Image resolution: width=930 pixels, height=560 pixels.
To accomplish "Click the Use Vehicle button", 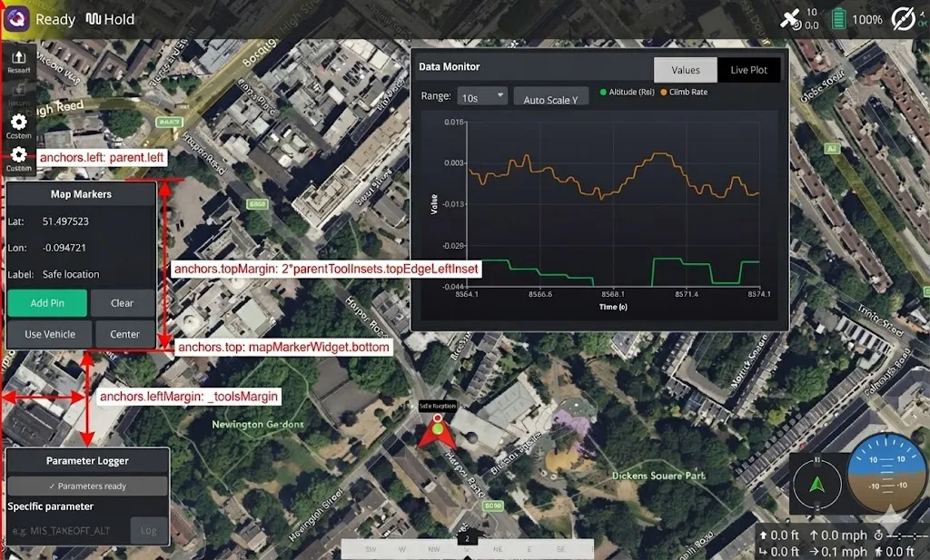I will point(48,334).
